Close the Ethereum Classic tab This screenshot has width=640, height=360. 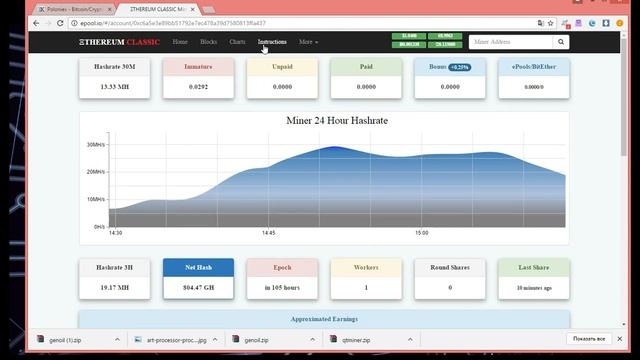pyautogui.click(x=193, y=9)
